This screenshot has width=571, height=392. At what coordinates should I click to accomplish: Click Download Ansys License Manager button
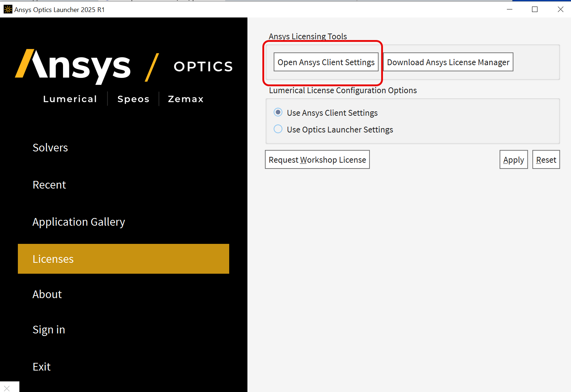coord(448,62)
